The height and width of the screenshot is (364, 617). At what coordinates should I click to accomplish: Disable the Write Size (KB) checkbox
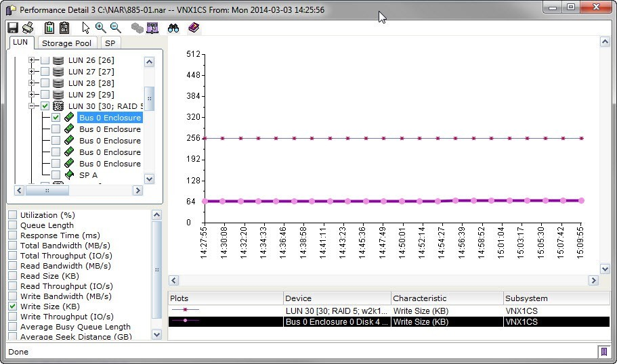(13, 306)
